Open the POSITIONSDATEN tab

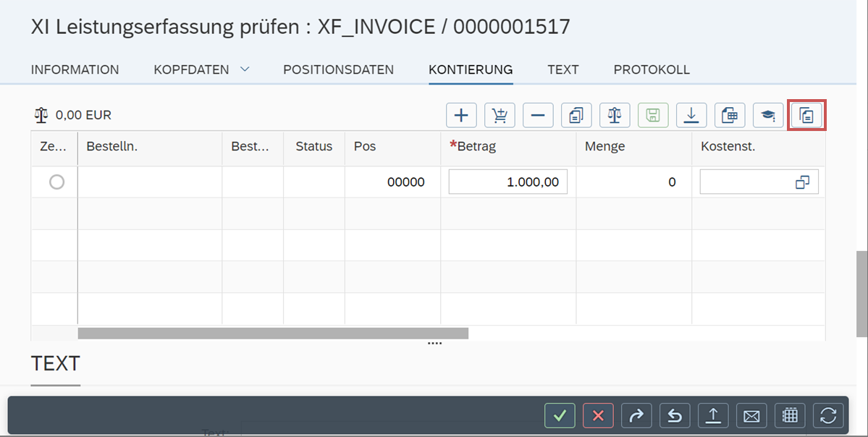point(338,69)
